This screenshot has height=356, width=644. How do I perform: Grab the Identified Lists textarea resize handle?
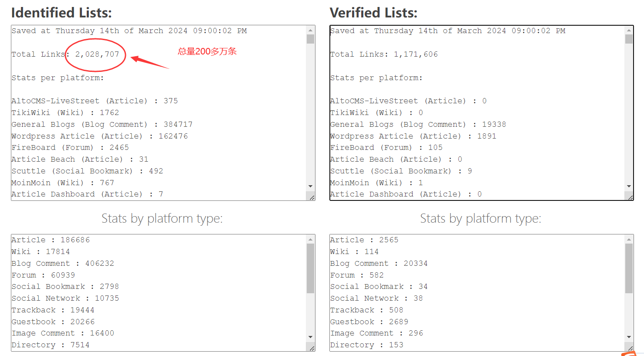(x=312, y=197)
